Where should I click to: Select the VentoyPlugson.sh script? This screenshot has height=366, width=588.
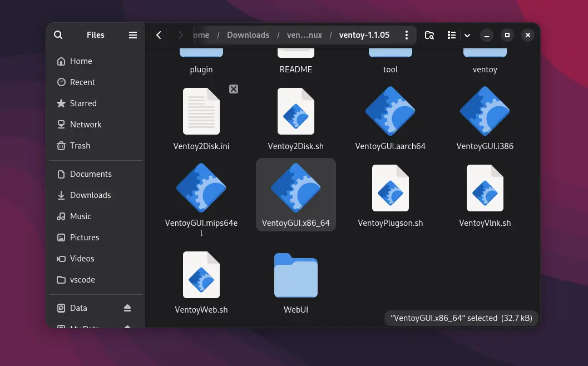pyautogui.click(x=390, y=188)
